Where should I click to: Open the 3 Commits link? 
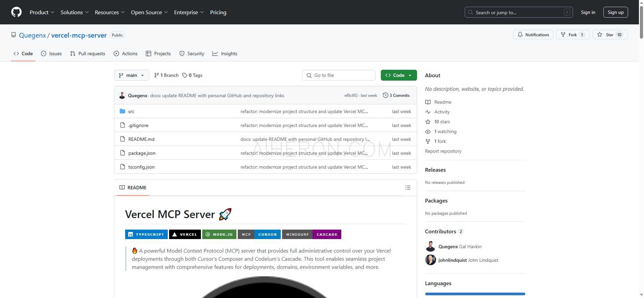396,95
